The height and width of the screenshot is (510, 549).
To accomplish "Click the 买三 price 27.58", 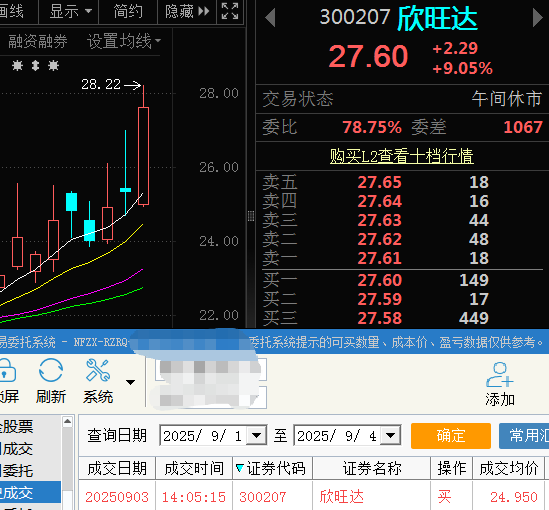I will 380,318.
